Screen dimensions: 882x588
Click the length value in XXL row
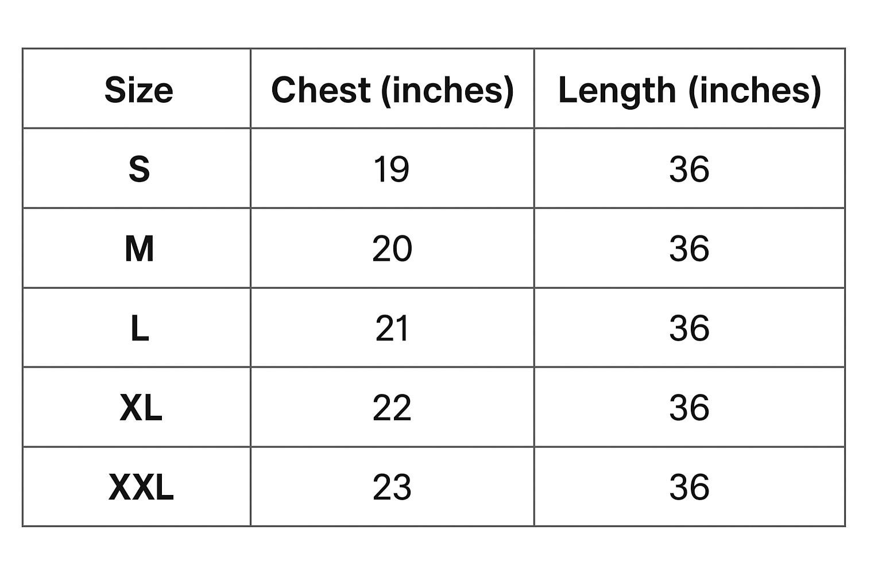coord(689,488)
